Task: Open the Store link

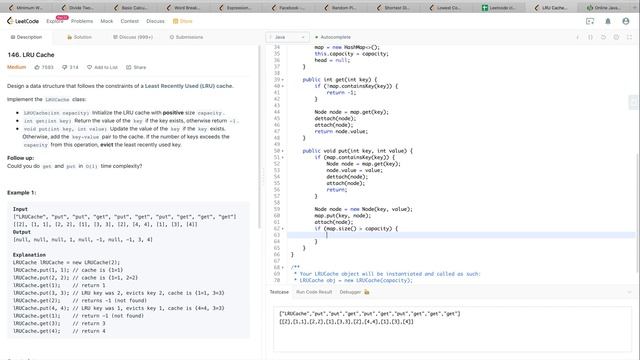Action: (182, 21)
